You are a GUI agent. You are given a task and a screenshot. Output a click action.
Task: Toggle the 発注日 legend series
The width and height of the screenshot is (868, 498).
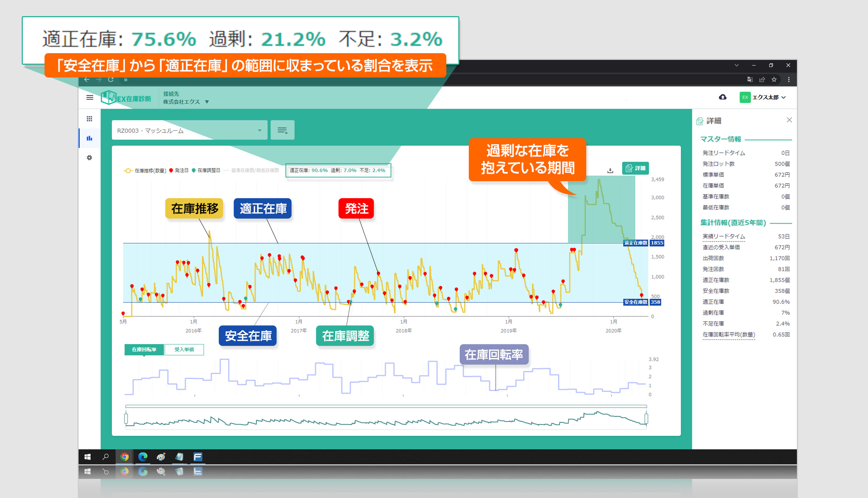click(182, 170)
